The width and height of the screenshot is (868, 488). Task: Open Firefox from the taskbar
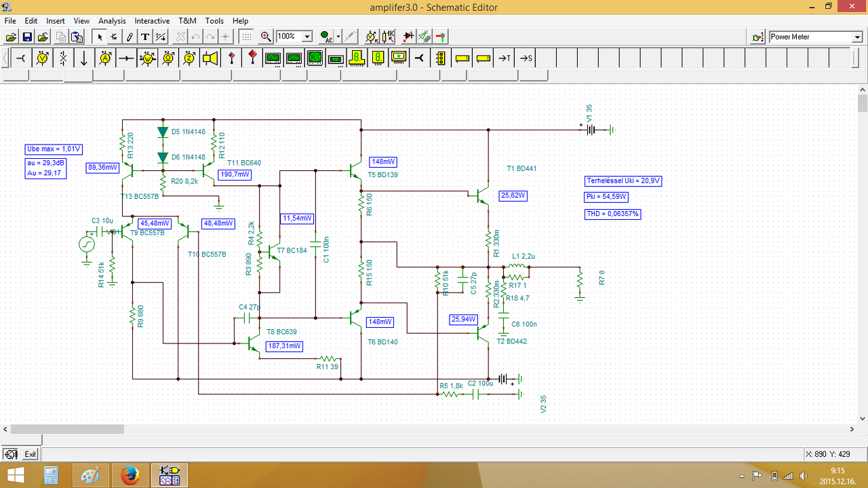point(130,475)
